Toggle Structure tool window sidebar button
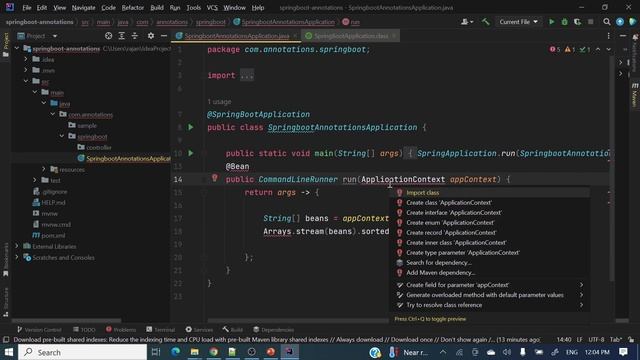 6,302
